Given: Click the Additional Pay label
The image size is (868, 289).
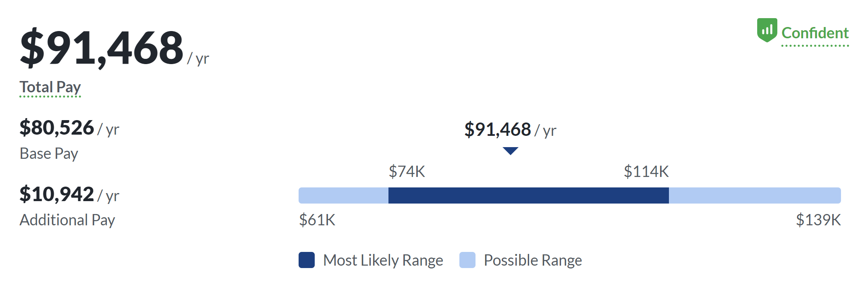Looking at the screenshot, I should point(67,220).
